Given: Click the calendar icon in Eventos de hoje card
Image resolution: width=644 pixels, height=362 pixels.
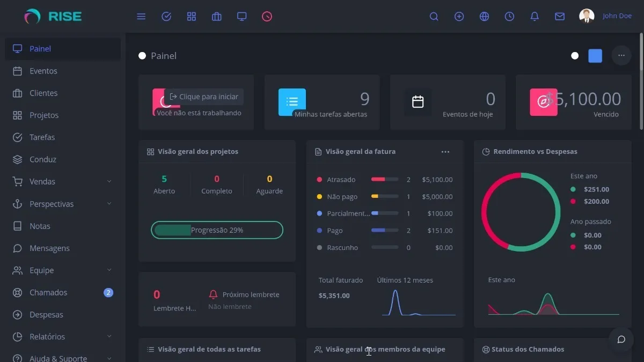Looking at the screenshot, I should 418,102.
